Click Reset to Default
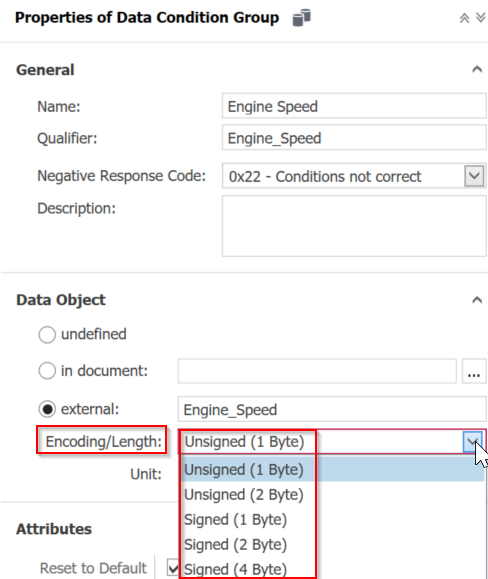 coord(93,568)
